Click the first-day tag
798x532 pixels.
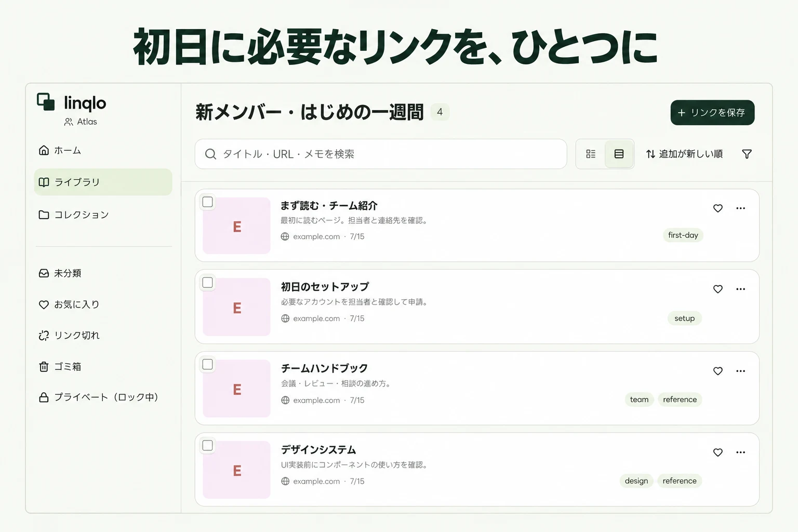click(683, 235)
